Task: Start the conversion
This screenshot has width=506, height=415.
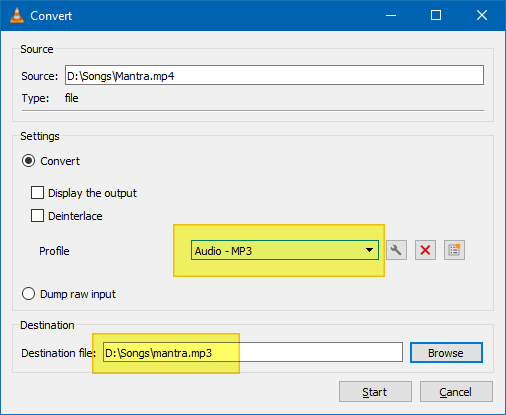Action: tap(375, 392)
